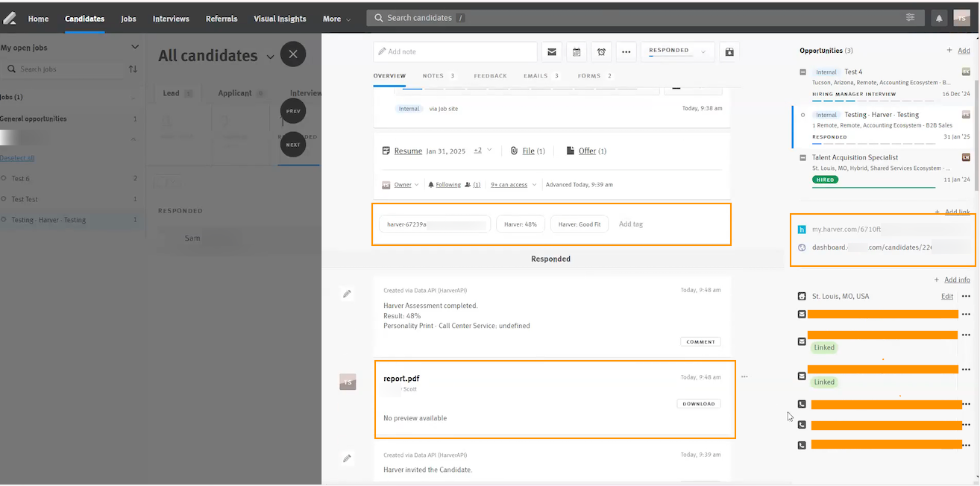Screen dimensions: 980x486
Task: Click the Search jobs field in sidebar
Action: (x=63, y=69)
